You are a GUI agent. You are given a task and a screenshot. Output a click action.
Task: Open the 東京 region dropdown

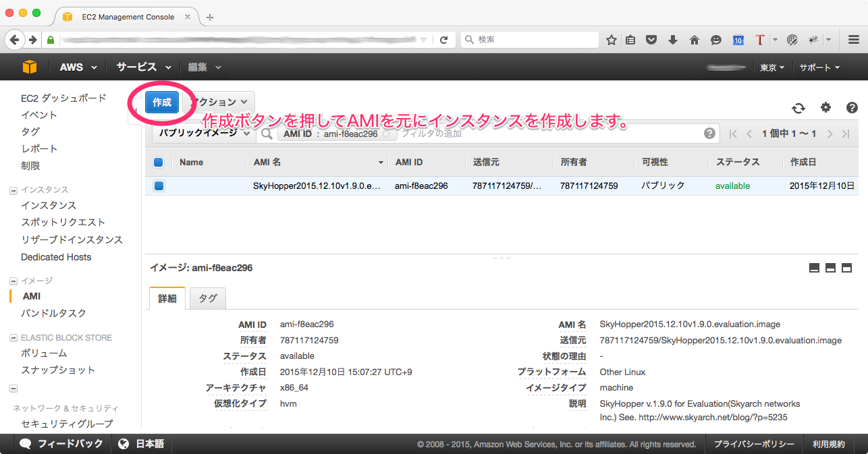pyautogui.click(x=773, y=67)
